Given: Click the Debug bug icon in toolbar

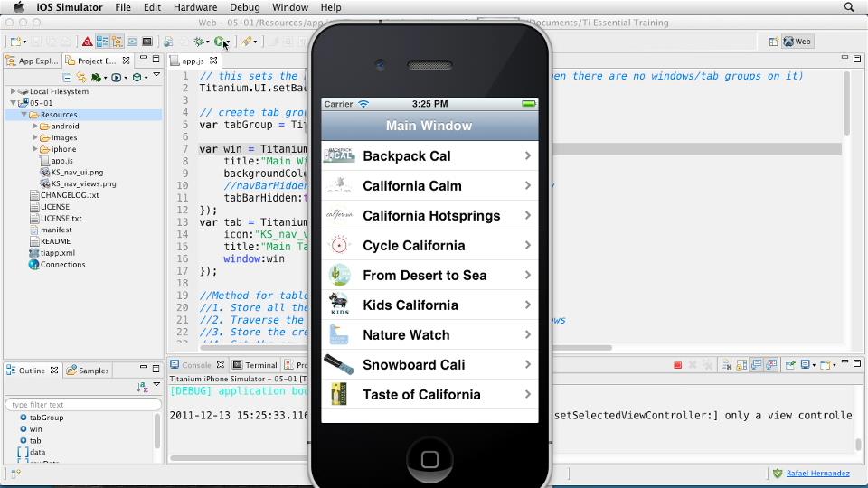Looking at the screenshot, I should (x=199, y=42).
